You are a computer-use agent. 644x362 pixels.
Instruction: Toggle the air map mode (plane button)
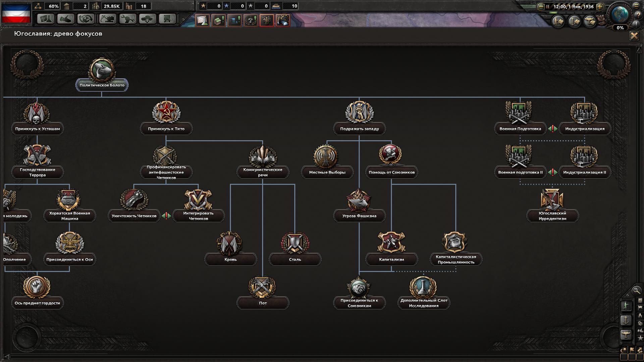pyautogui.click(x=626, y=335)
